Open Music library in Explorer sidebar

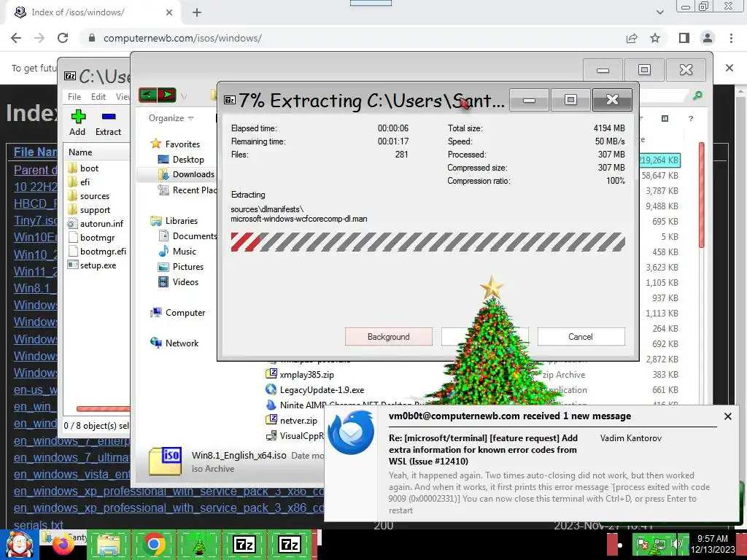point(185,251)
